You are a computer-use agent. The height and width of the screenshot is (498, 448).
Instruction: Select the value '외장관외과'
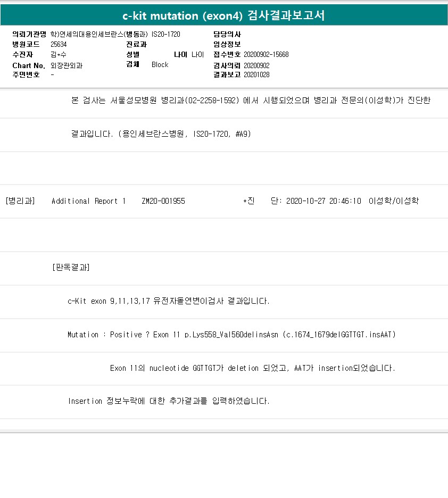[x=67, y=65]
